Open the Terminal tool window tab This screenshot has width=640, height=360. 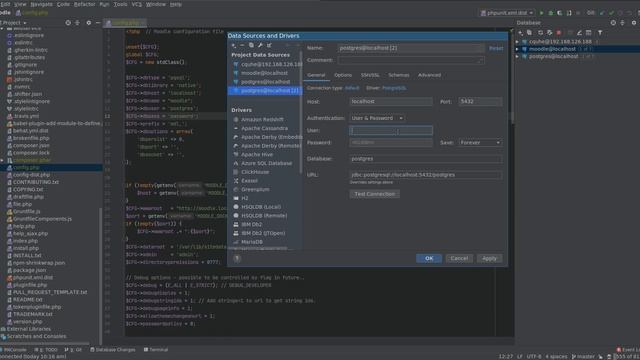click(156, 350)
